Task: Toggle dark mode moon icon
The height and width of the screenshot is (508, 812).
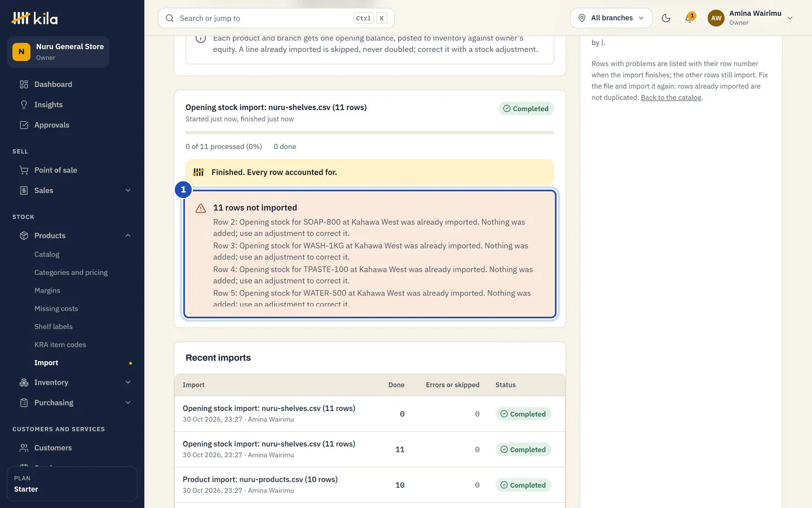Action: point(666,18)
